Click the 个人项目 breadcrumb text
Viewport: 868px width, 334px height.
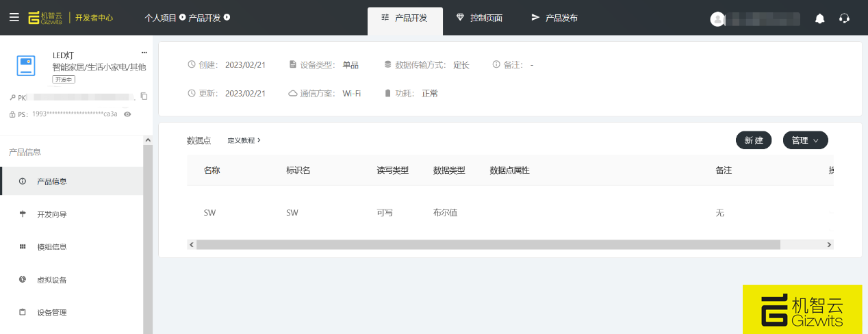pyautogui.click(x=161, y=18)
